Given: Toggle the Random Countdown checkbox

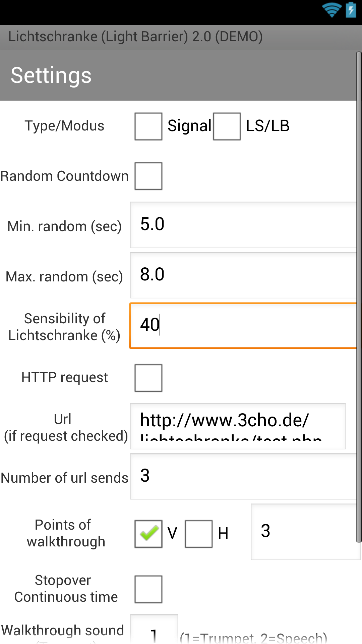Looking at the screenshot, I should coord(148,176).
